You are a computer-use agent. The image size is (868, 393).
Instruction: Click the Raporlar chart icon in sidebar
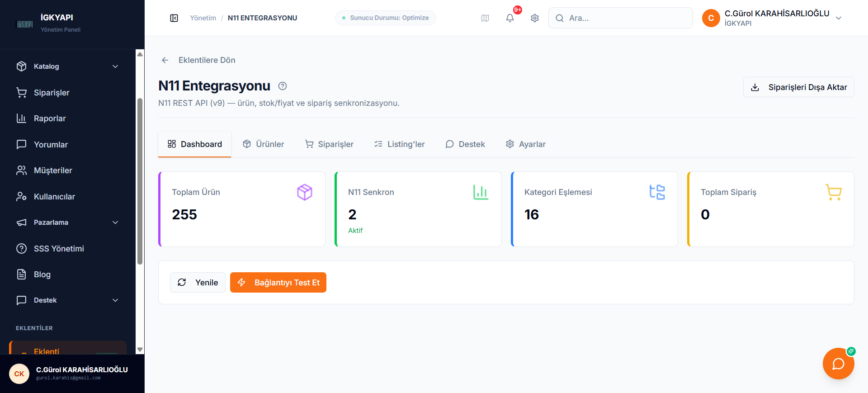(x=21, y=118)
